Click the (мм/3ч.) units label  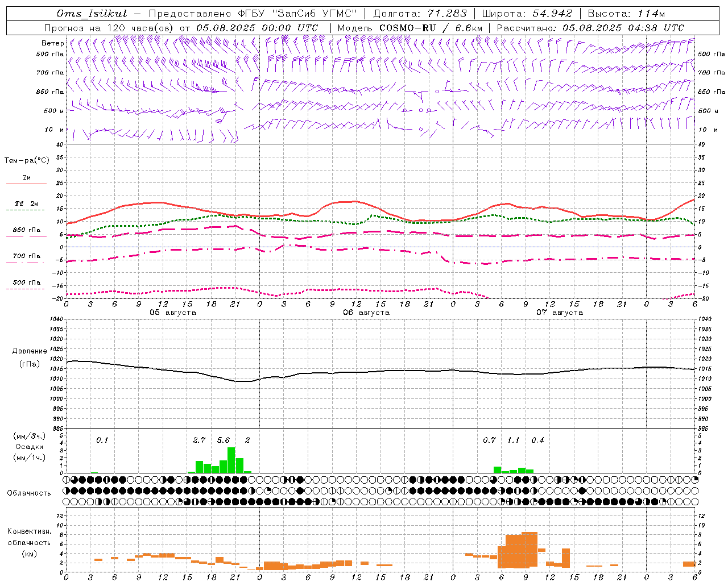29,436
